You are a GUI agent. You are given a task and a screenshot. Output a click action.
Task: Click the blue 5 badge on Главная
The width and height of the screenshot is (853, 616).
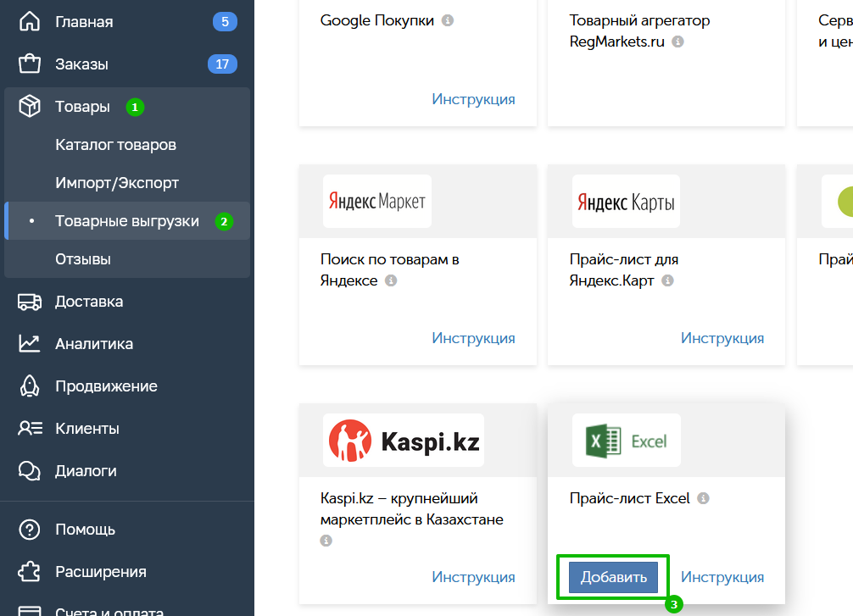[225, 22]
